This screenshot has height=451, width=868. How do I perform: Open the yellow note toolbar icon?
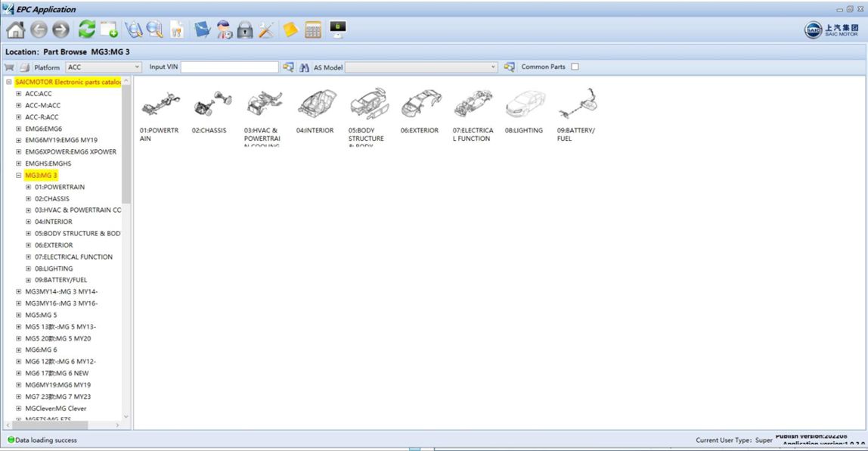pyautogui.click(x=290, y=30)
